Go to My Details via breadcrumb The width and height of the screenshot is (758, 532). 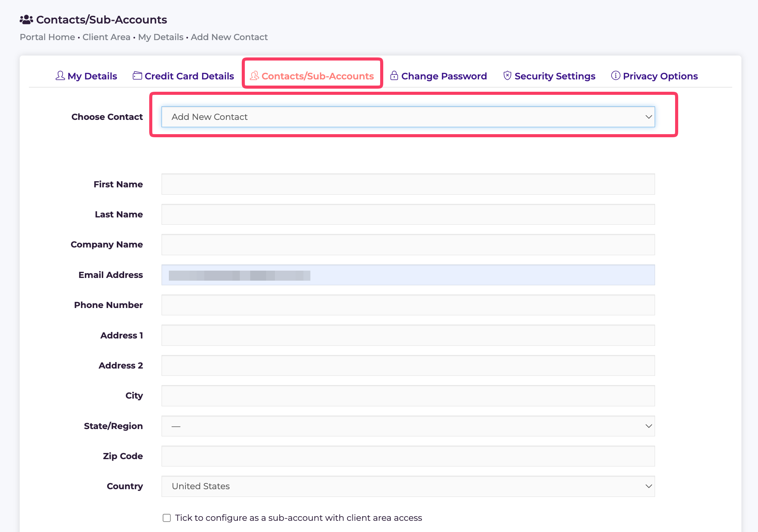tap(161, 37)
